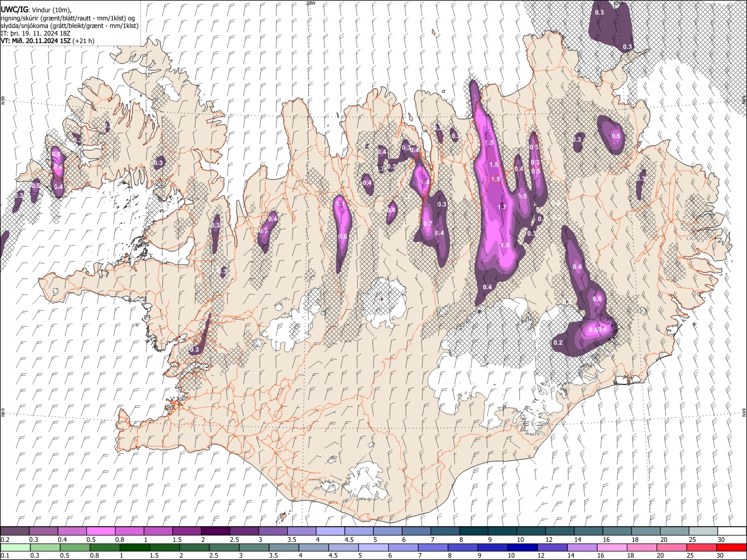This screenshot has height=560, width=747.
Task: Pick the darkest purple upper legend swatch between 2 and 2.5
Action: pos(216,531)
